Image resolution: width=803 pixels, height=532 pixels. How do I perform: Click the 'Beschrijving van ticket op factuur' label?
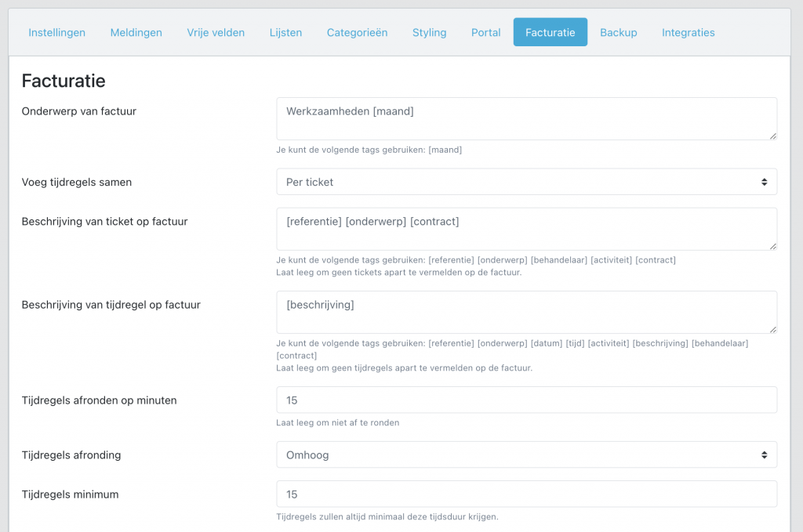tap(104, 222)
